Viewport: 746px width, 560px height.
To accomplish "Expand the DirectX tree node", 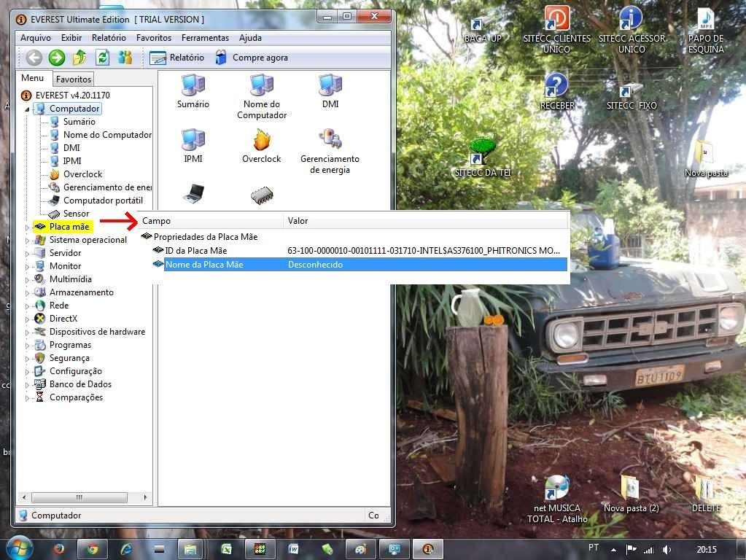I will (28, 319).
